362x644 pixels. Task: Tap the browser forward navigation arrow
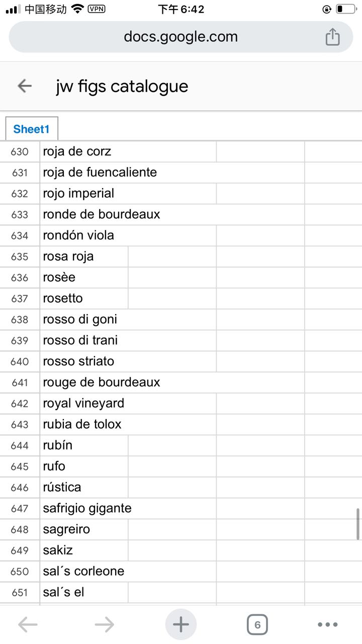point(104,625)
